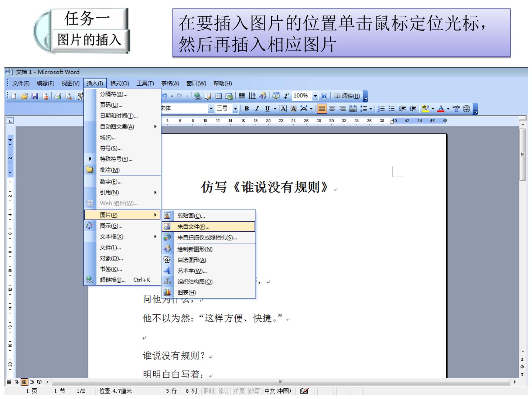
Task: Toggle the 修订 track changes indicator
Action: click(x=224, y=391)
